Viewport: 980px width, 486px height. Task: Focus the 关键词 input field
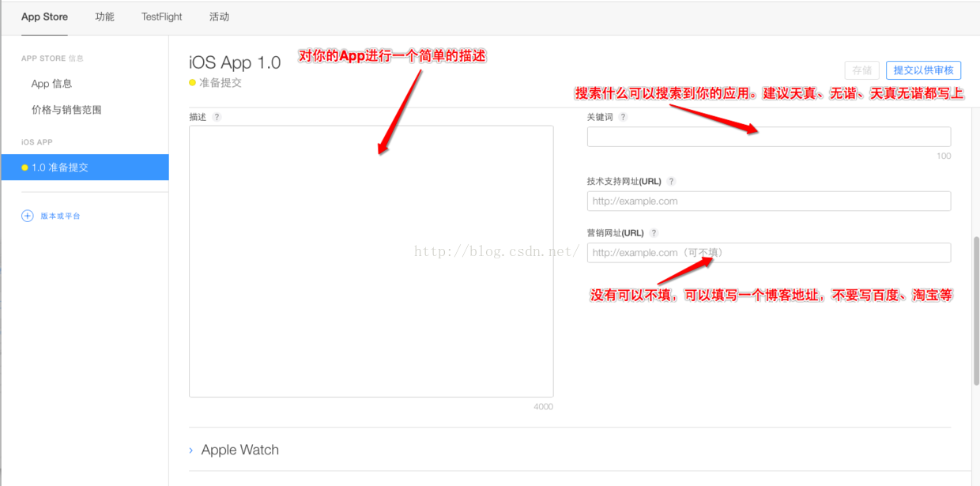coord(769,137)
